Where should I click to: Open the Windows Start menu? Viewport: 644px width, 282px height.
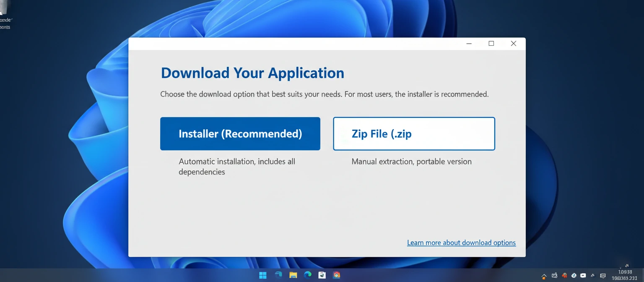point(262,275)
